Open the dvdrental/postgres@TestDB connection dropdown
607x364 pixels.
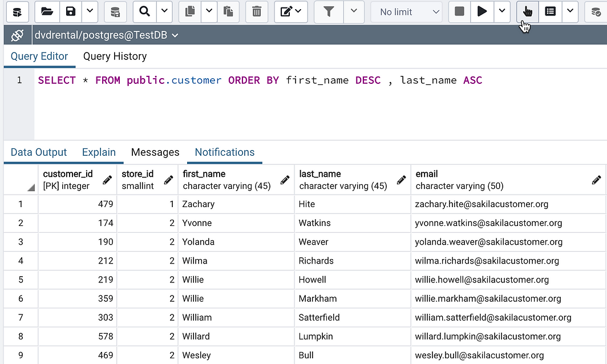107,35
